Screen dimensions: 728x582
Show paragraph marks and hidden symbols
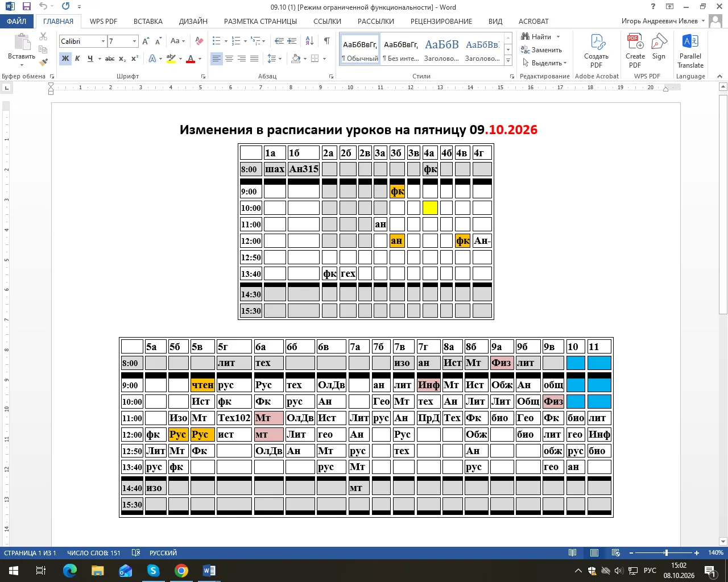[326, 41]
